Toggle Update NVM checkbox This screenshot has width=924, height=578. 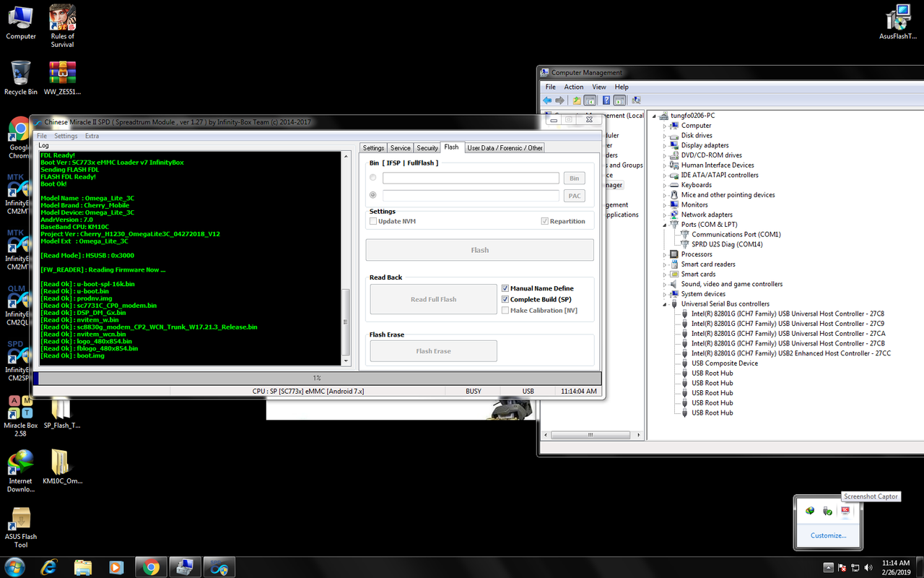(373, 221)
